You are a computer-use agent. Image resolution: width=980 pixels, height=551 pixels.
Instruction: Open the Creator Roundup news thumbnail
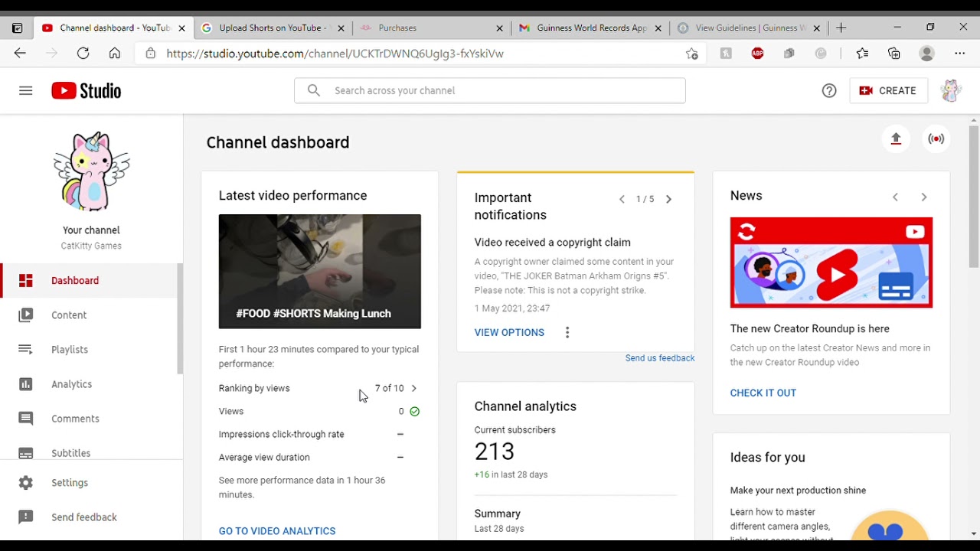[x=831, y=262]
